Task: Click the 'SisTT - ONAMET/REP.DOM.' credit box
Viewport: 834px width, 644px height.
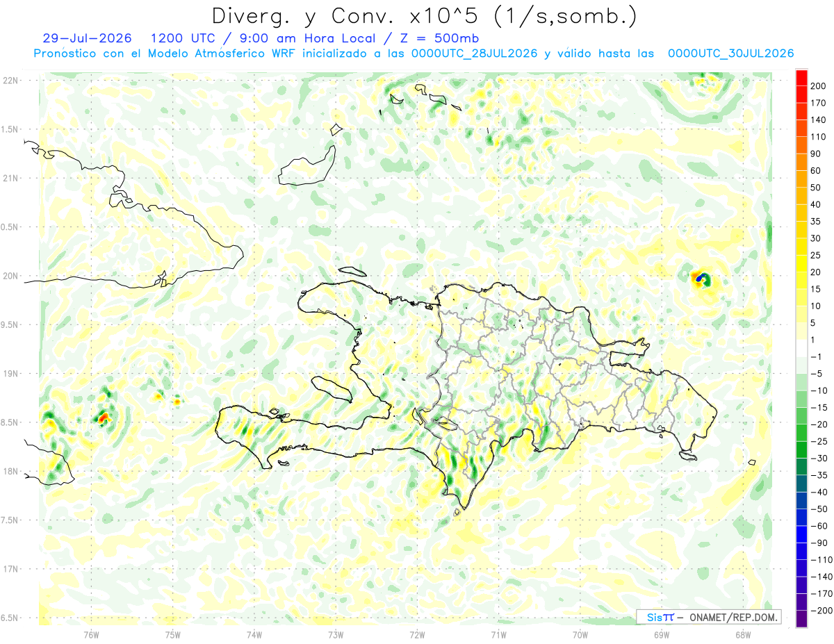Action: point(708,617)
